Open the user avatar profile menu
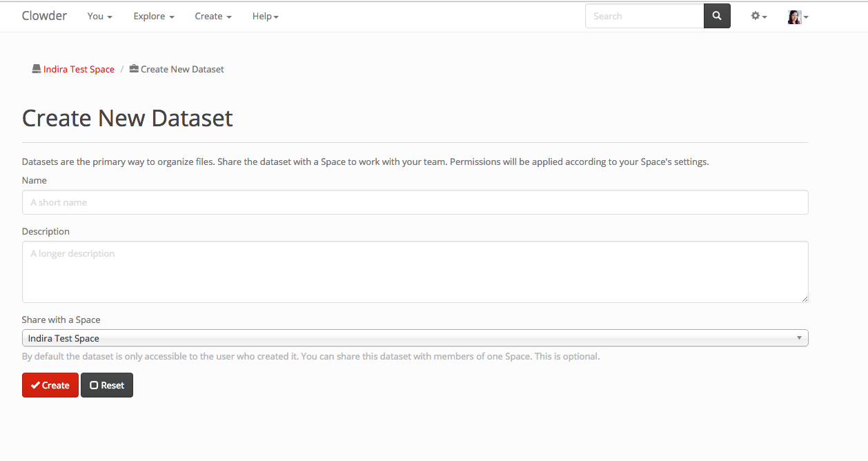The width and height of the screenshot is (868, 461). (798, 17)
